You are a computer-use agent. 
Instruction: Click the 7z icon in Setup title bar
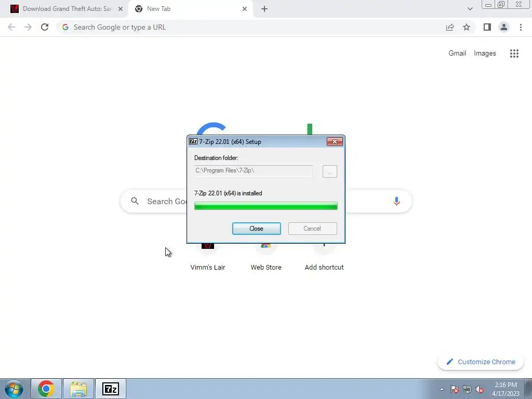tap(193, 141)
